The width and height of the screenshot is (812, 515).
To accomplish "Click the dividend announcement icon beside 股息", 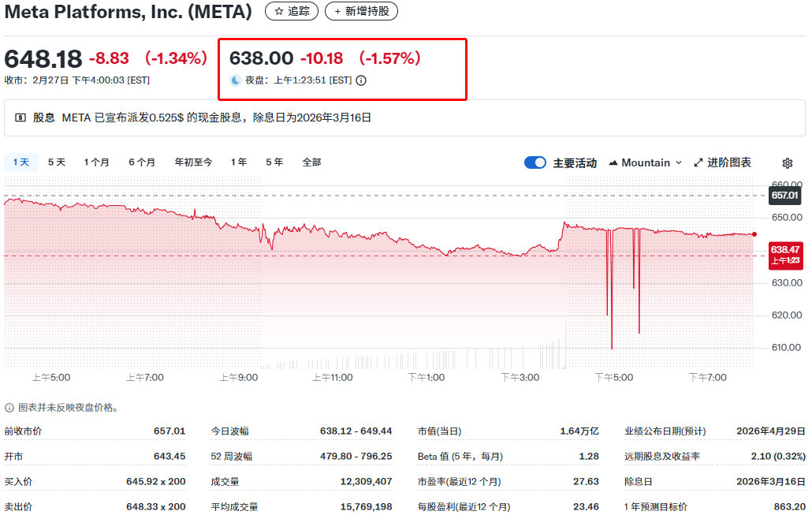I will click(x=21, y=118).
